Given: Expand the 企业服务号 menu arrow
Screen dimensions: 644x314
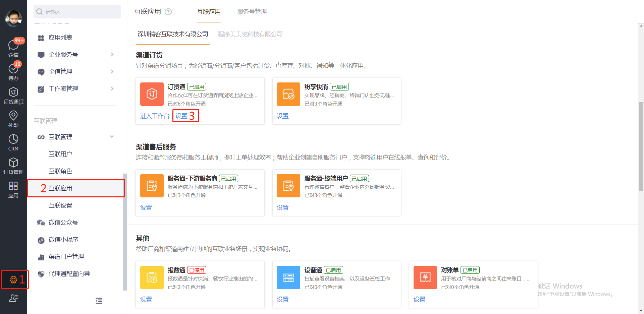Looking at the screenshot, I should click(x=112, y=54).
